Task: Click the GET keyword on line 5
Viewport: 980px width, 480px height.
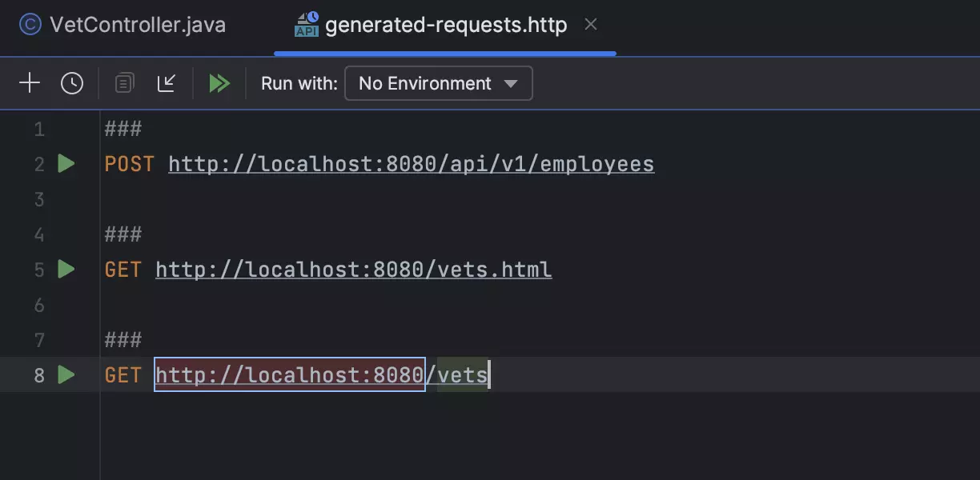Action: 122,270
